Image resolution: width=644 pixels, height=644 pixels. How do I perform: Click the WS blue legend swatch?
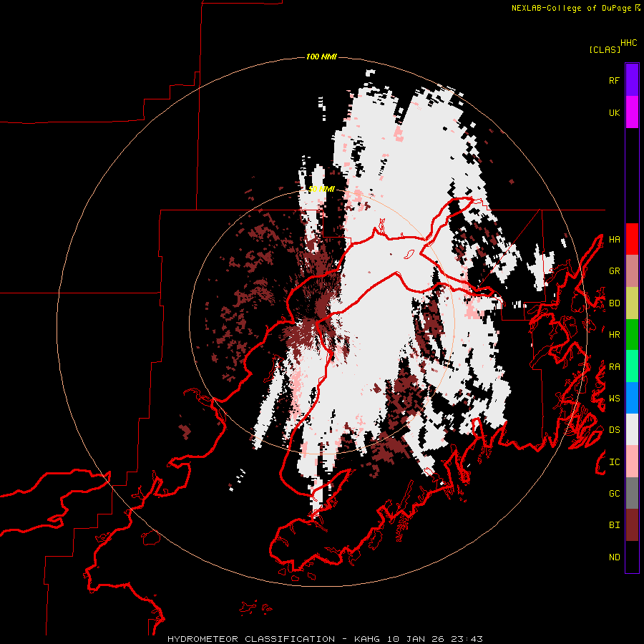[632, 398]
